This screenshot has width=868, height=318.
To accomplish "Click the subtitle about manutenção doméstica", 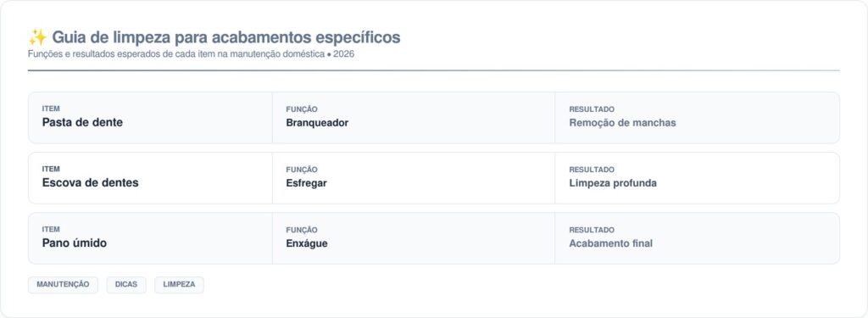I will click(x=191, y=54).
